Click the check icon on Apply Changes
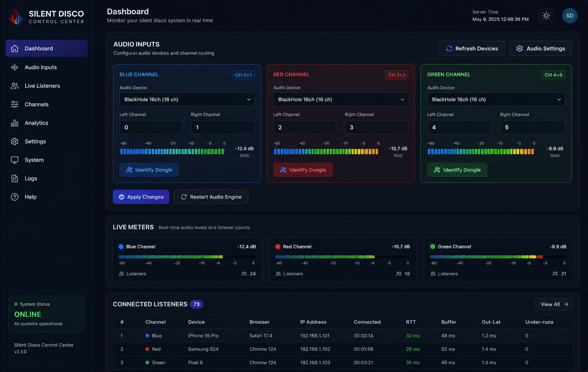 click(121, 197)
